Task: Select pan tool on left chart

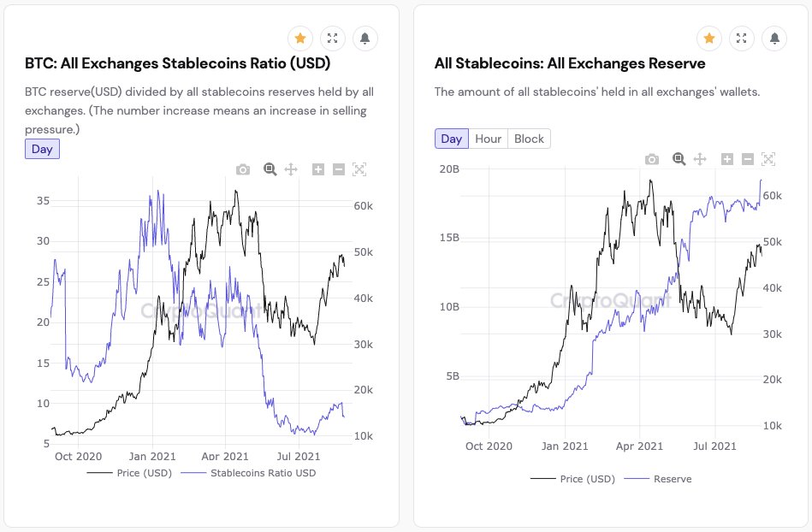Action: coord(291,169)
